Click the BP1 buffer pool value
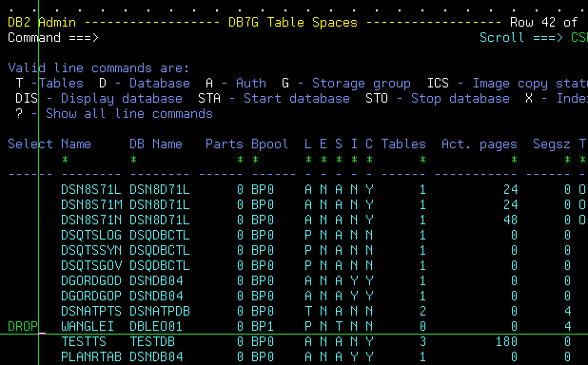Viewport: 588px width, 365px height. (263, 326)
